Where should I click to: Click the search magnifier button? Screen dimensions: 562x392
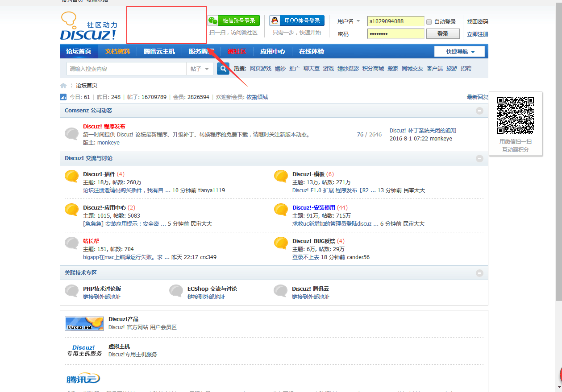tap(223, 69)
